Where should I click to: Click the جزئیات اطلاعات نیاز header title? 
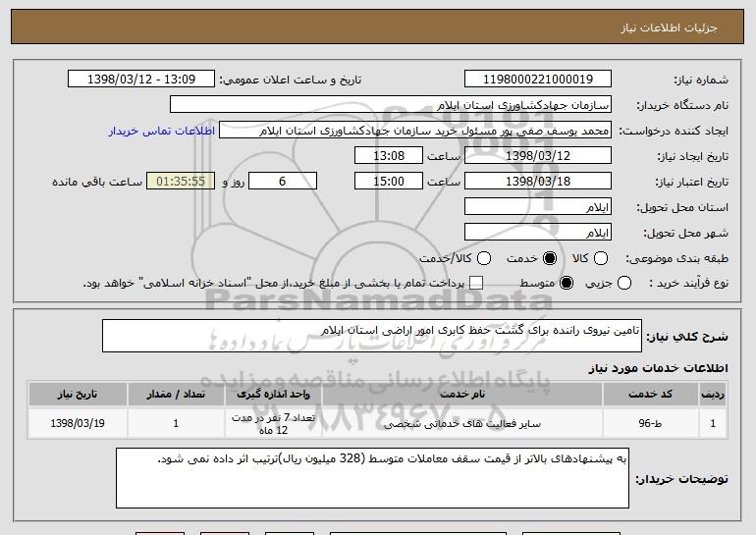669,27
